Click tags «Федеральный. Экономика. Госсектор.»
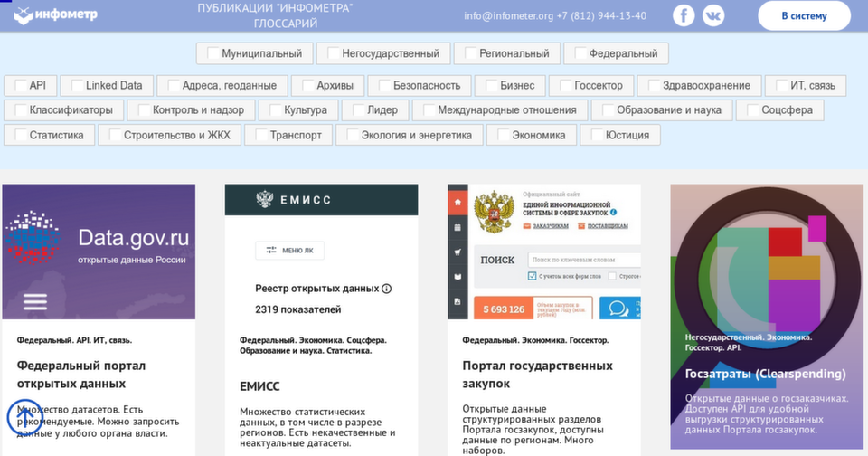This screenshot has height=456, width=868. (x=535, y=340)
